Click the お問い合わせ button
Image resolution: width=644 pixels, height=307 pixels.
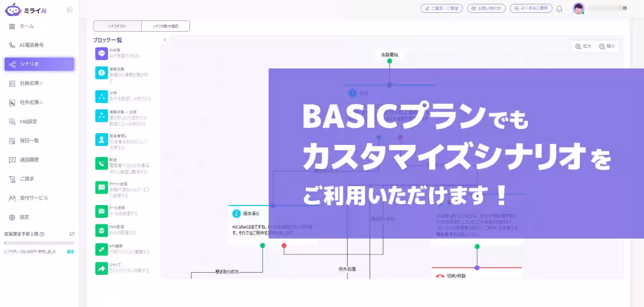coord(487,9)
